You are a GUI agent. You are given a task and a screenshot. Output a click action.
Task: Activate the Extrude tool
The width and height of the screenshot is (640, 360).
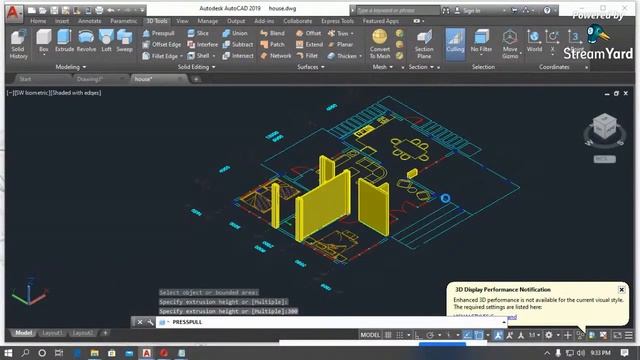(x=64, y=41)
